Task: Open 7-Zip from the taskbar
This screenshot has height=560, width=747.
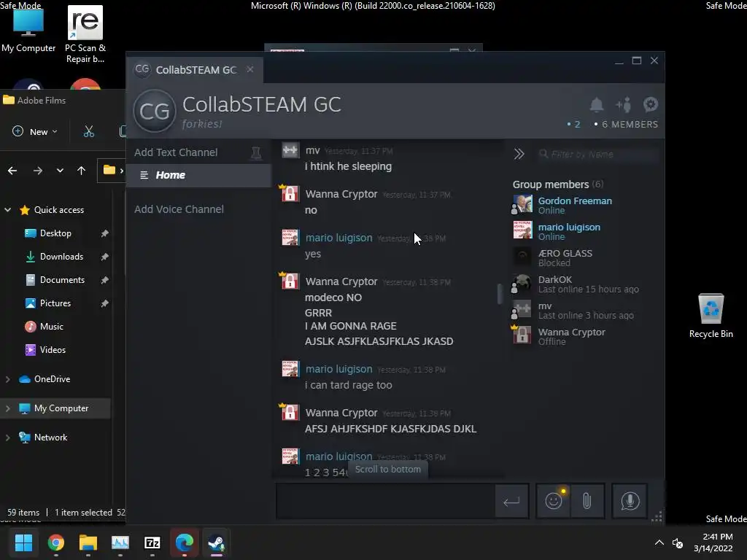Action: [x=152, y=542]
